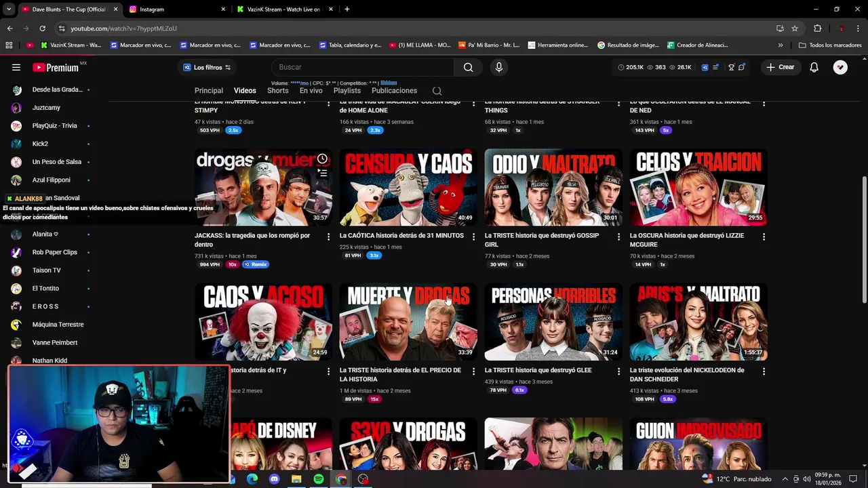Click the Chrome address bar URL
The image size is (868, 488).
[x=123, y=28]
